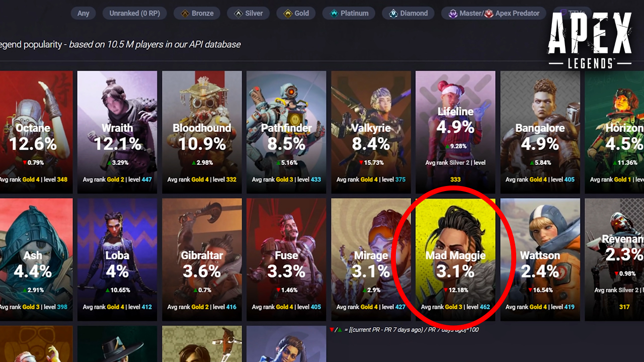This screenshot has height=362, width=644.
Task: Select the Bangalore legend card
Action: 540,132
